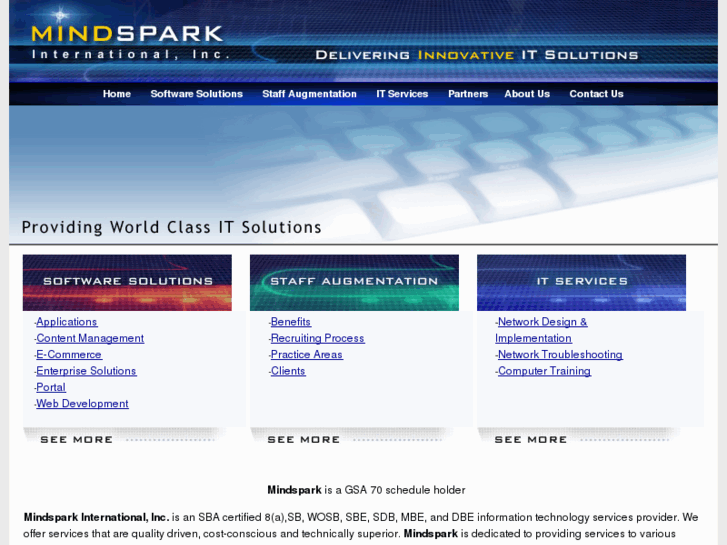This screenshot has height=545, width=727.
Task: Click the Software Solutions banner image
Action: point(127,282)
